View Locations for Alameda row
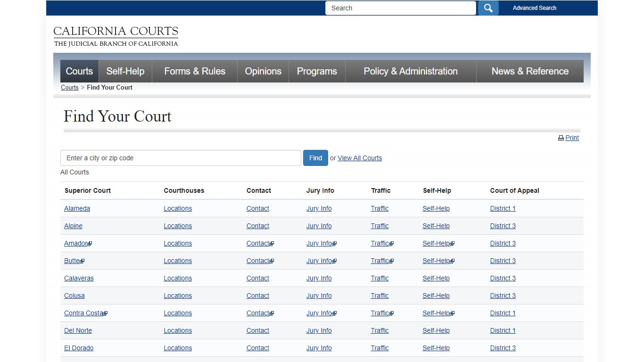 click(178, 208)
